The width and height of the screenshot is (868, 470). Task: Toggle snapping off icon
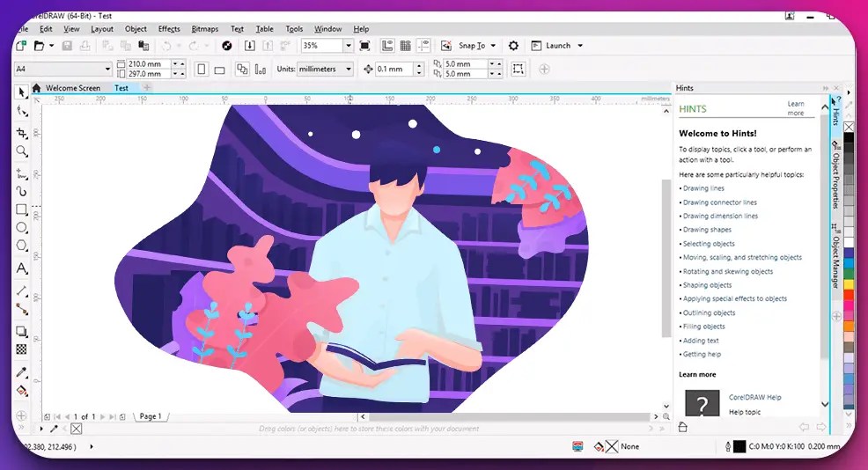click(x=445, y=46)
